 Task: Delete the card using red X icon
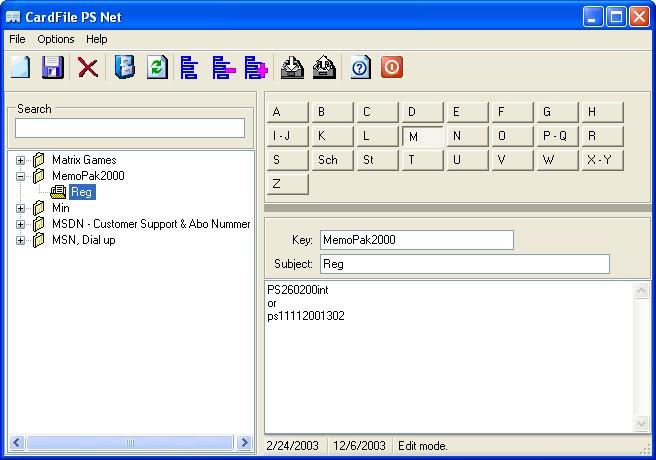[88, 67]
